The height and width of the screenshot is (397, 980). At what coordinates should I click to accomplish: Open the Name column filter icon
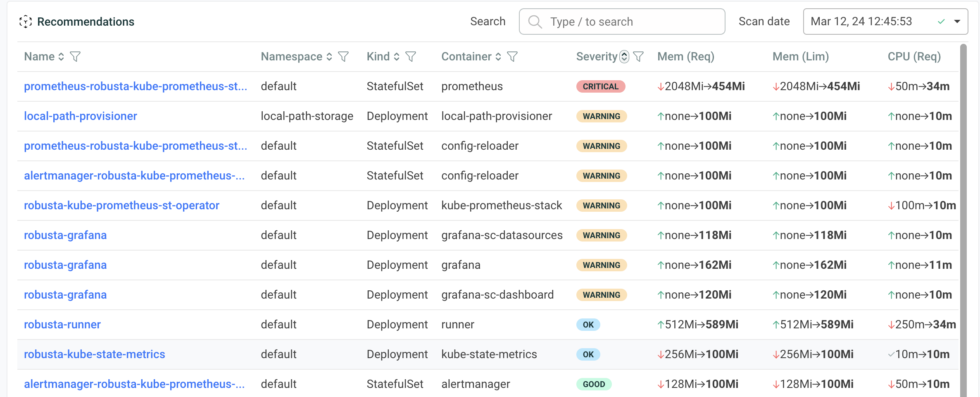75,57
